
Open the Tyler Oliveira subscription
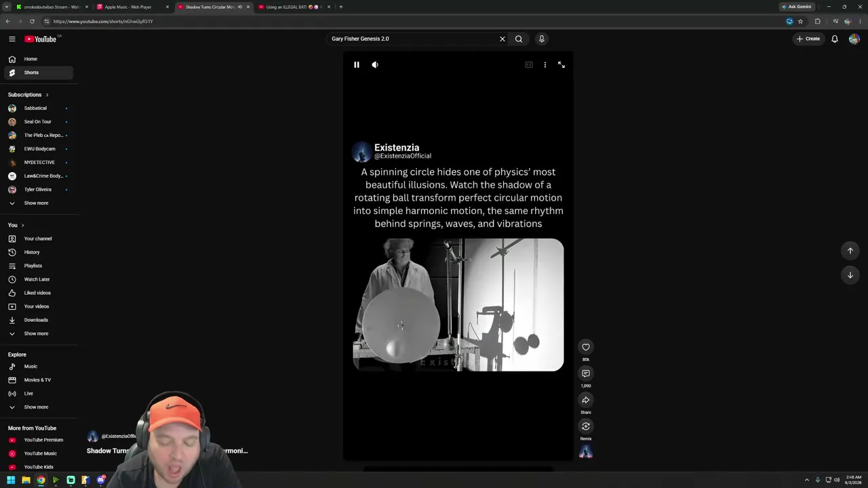37,190
